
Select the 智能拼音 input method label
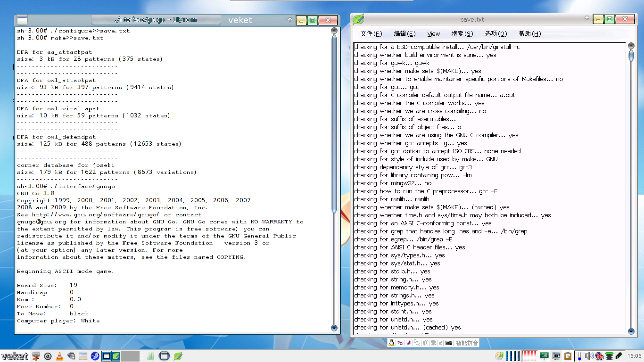(x=467, y=343)
